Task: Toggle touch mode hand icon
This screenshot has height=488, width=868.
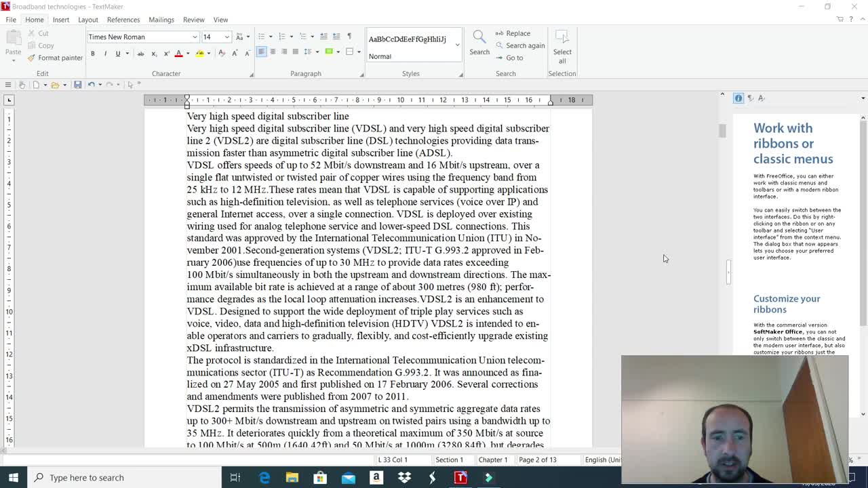Action: (x=22, y=85)
